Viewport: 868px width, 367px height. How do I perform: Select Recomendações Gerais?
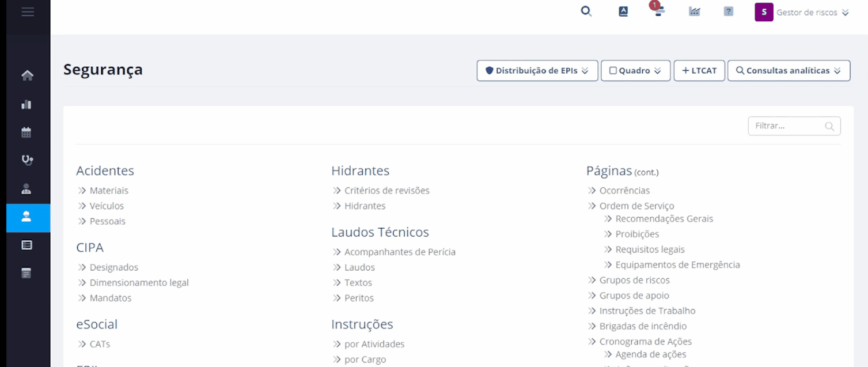point(664,219)
